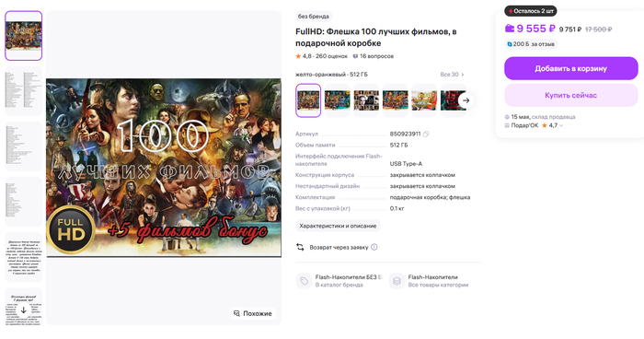
Task: Select first gallery thumbnail with movie collage
Action: [23, 36]
